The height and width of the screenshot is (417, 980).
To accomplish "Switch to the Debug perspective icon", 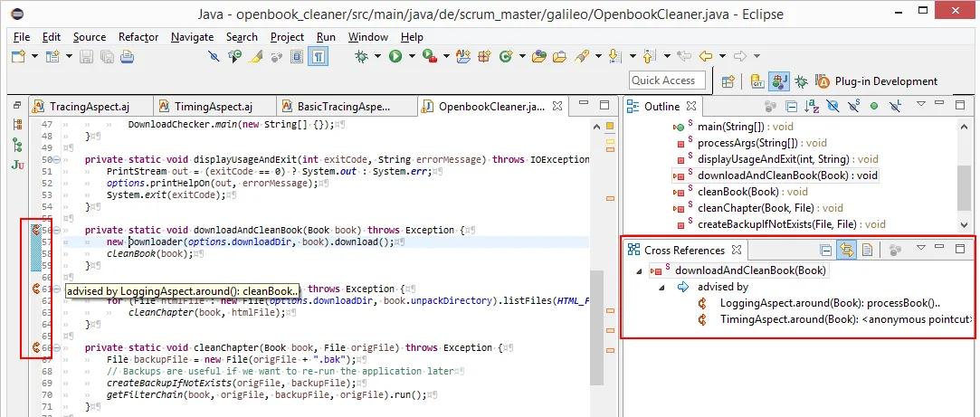I will (801, 81).
